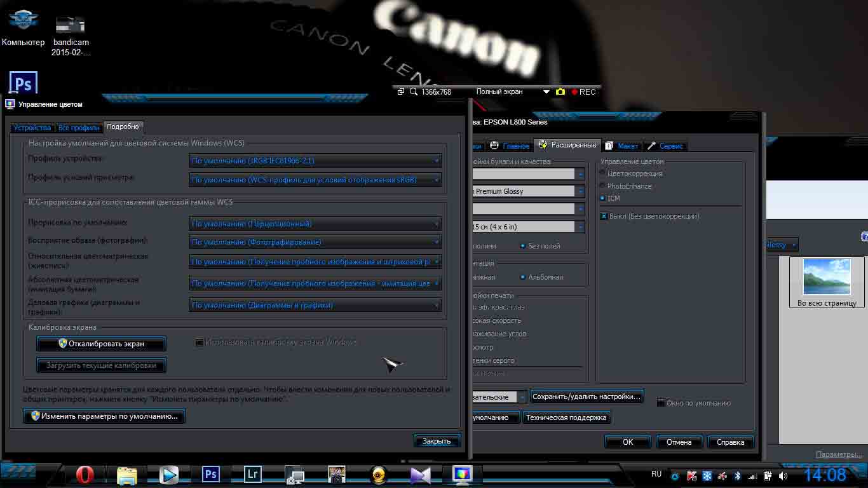Launch the media player from the taskbar
This screenshot has height=488, width=868.
point(168,475)
